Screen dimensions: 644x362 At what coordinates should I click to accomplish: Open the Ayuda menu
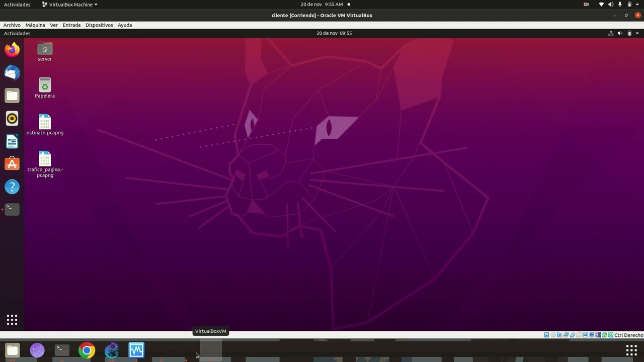(125, 25)
